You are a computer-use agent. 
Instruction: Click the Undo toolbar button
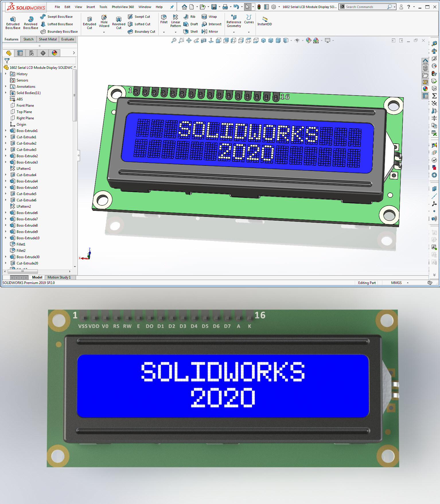click(236, 7)
